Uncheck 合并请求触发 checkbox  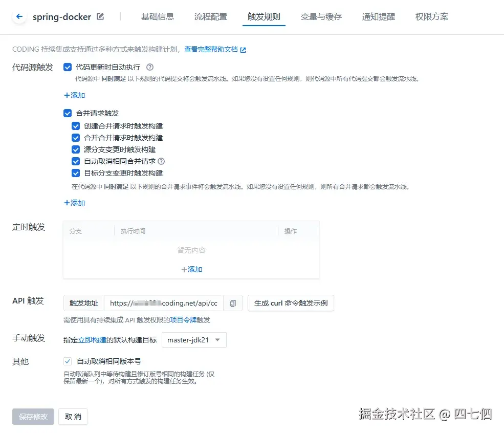click(68, 113)
